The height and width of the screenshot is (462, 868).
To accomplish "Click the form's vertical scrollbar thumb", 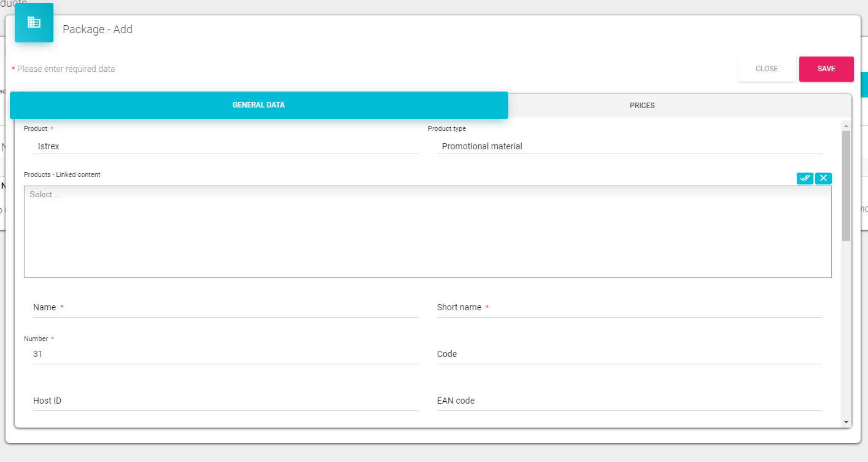I will (x=846, y=184).
